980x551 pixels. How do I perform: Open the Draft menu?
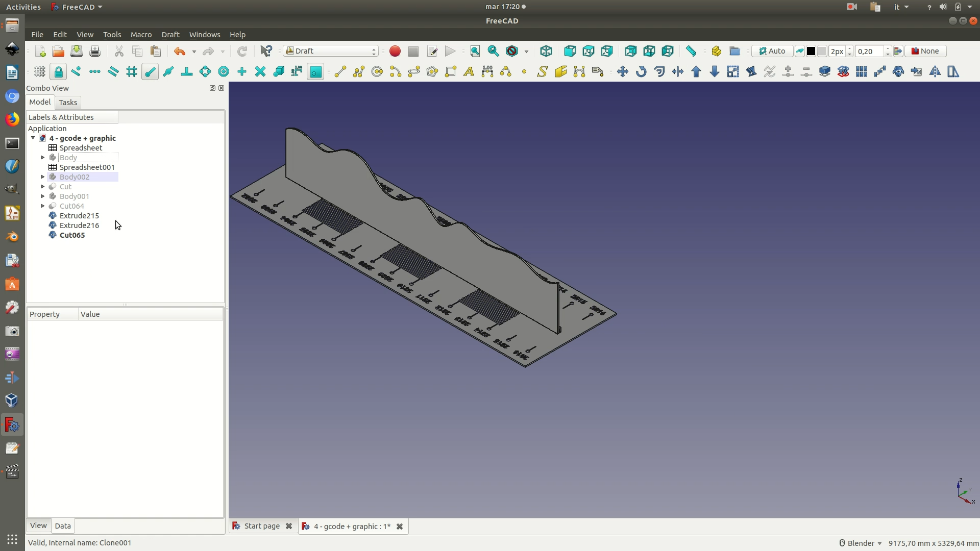point(170,35)
